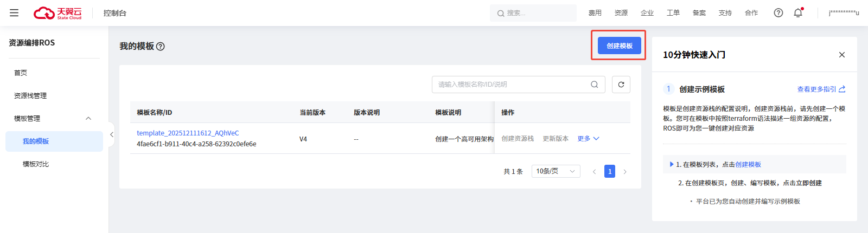Click the State Cloud logo
Viewport: 868px width, 233px height.
click(x=58, y=13)
